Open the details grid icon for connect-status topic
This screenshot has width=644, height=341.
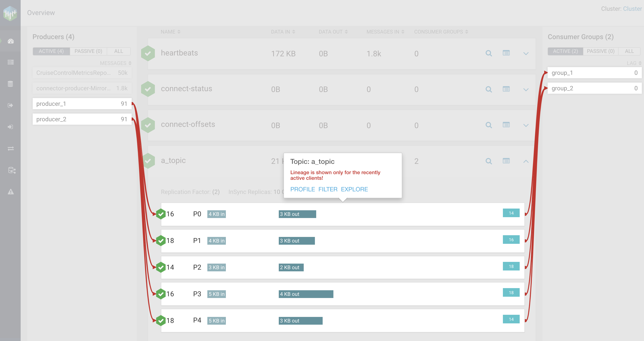click(x=506, y=89)
